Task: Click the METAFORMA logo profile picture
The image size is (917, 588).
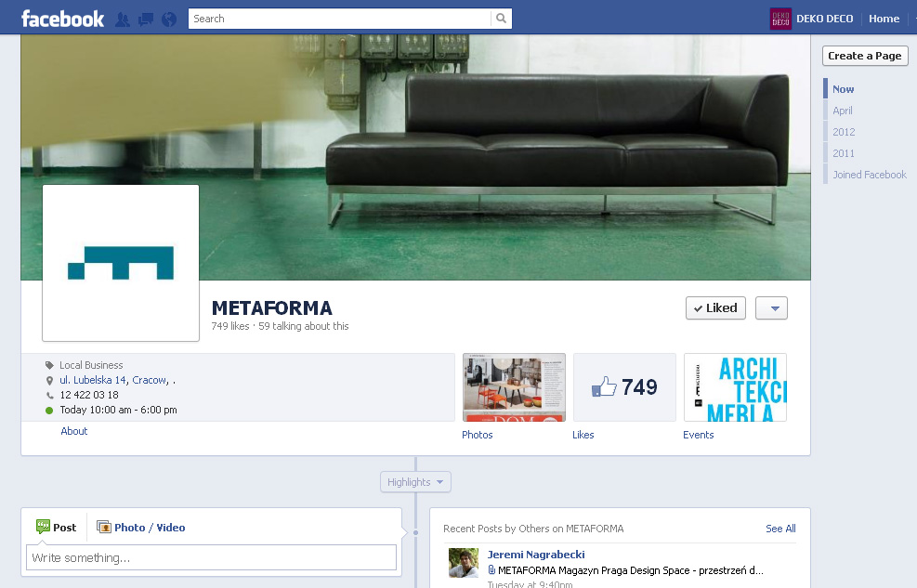Action: point(121,263)
